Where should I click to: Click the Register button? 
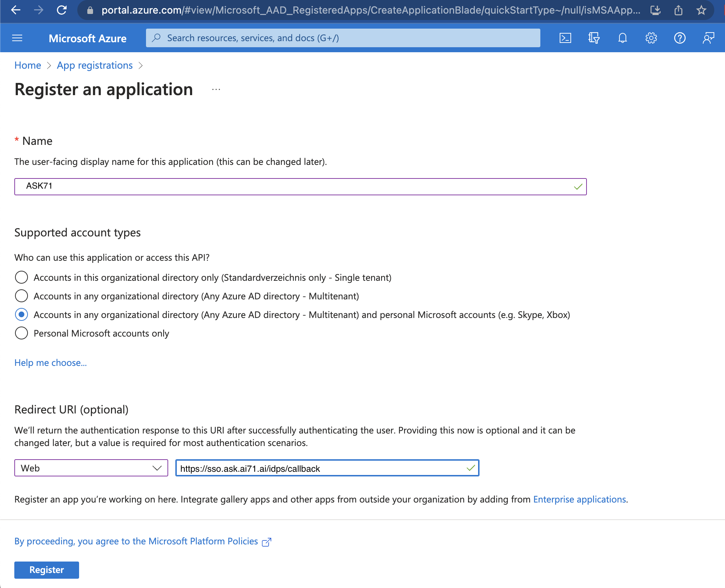coord(47,570)
